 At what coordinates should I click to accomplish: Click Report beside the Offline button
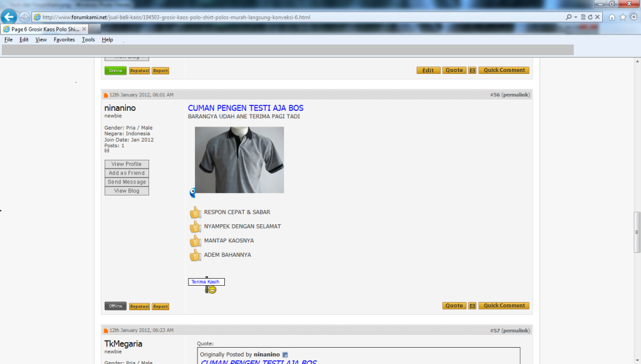click(160, 306)
